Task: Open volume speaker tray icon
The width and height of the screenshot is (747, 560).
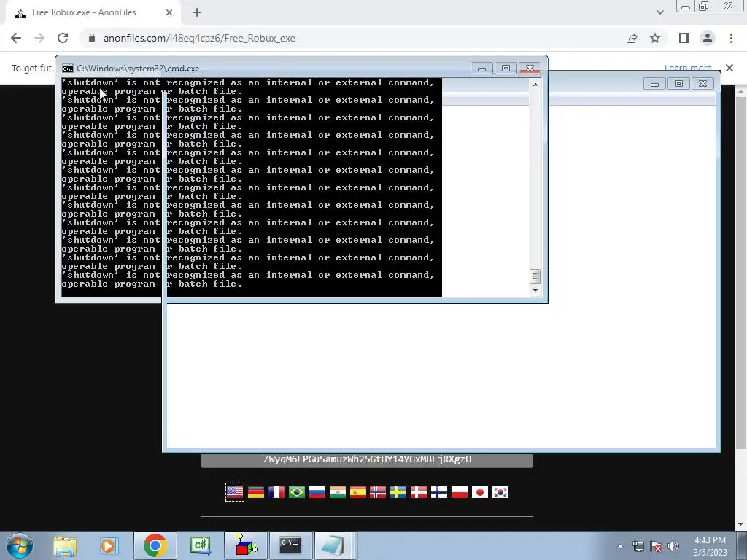Action: click(x=673, y=546)
